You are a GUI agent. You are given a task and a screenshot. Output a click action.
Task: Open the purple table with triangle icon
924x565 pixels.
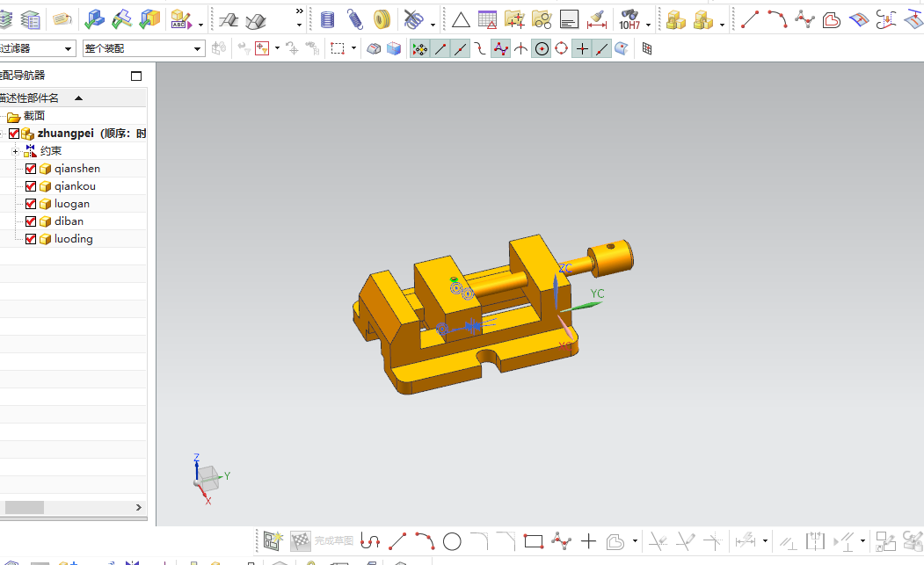point(487,20)
